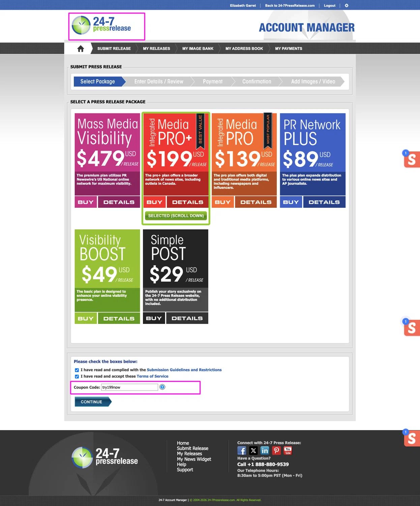Open the My Releases menu item
The height and width of the screenshot is (506, 420).
(x=156, y=49)
